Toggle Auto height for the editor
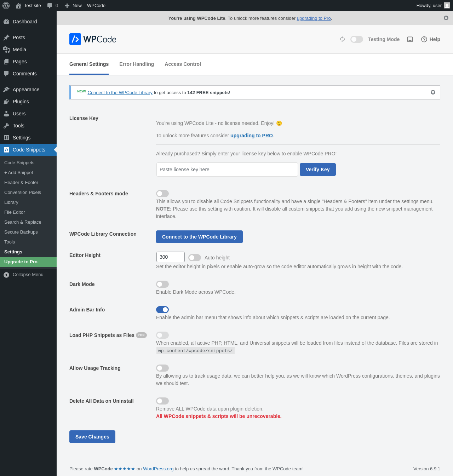Image resolution: width=453 pixels, height=476 pixels. (195, 258)
